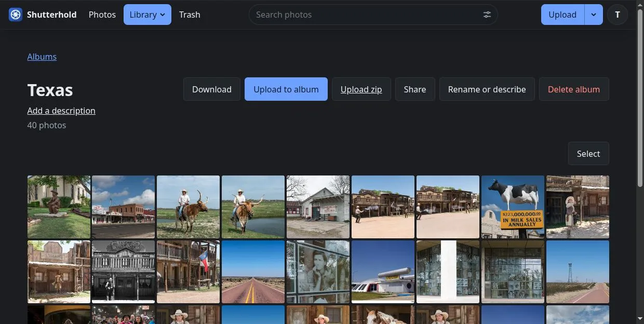Screen dimensions: 644x324
Task: Open the user avatar T menu
Action: pos(618,15)
